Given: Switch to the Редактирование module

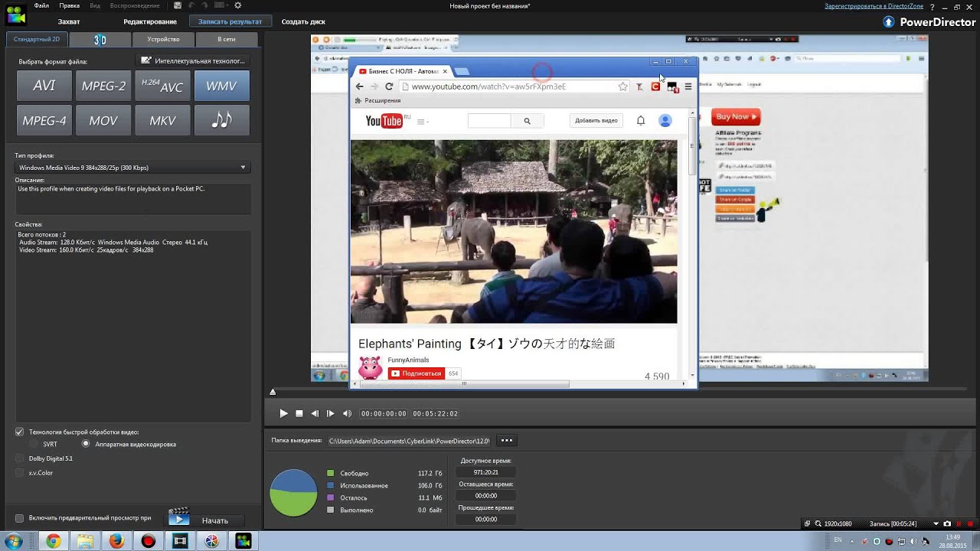Looking at the screenshot, I should coord(150,21).
